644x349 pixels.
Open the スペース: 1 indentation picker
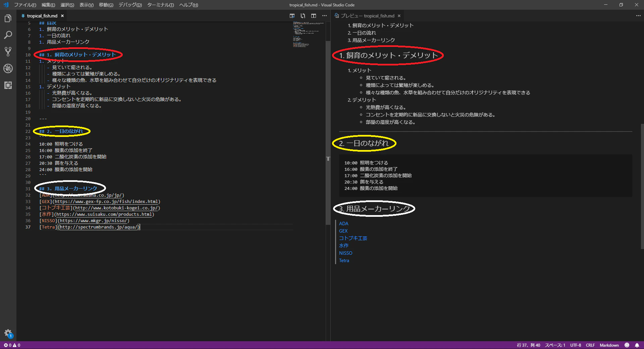point(555,345)
